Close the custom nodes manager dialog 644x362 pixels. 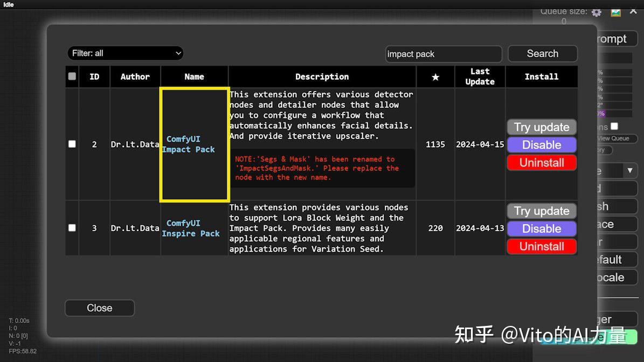pyautogui.click(x=99, y=308)
